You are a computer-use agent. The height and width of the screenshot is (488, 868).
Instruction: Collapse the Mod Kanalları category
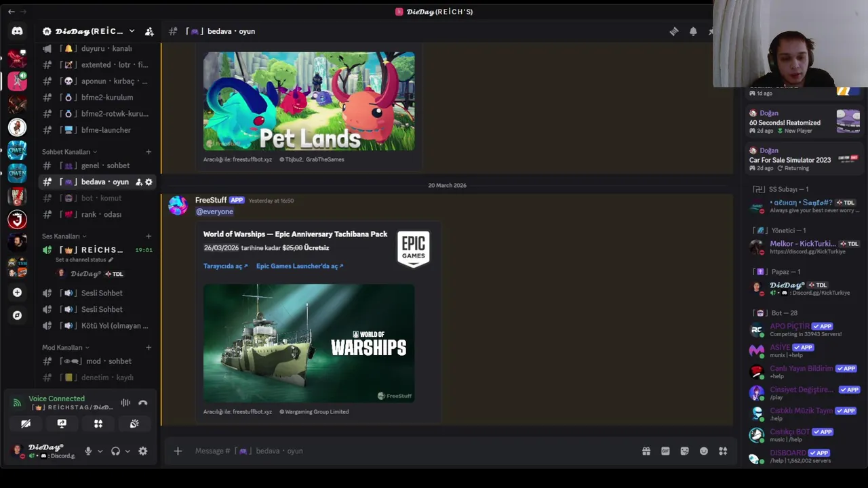[x=65, y=348]
